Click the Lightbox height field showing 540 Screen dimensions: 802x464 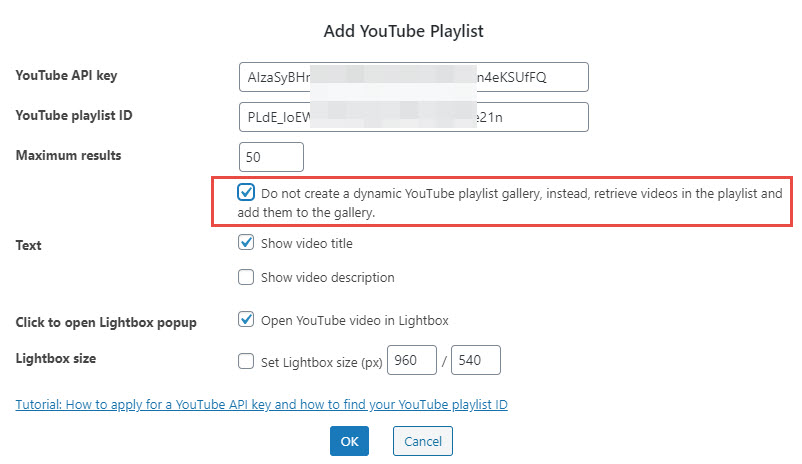point(475,361)
